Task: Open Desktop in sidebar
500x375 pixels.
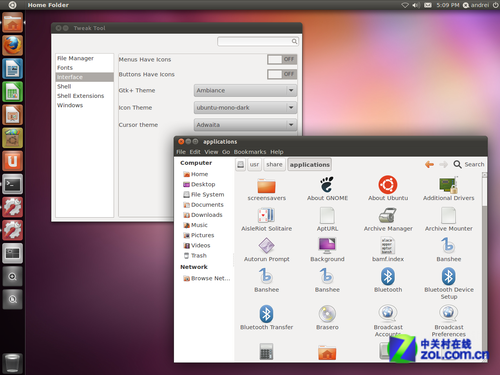Action: 199,184
